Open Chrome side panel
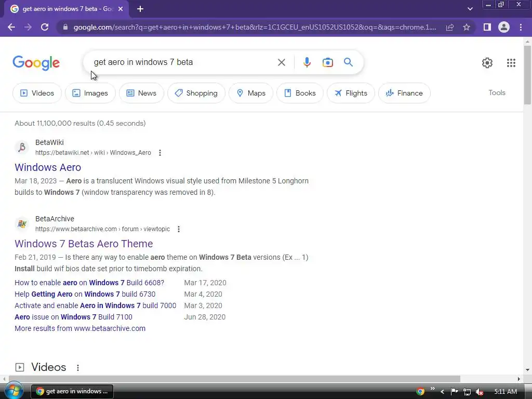 487,27
